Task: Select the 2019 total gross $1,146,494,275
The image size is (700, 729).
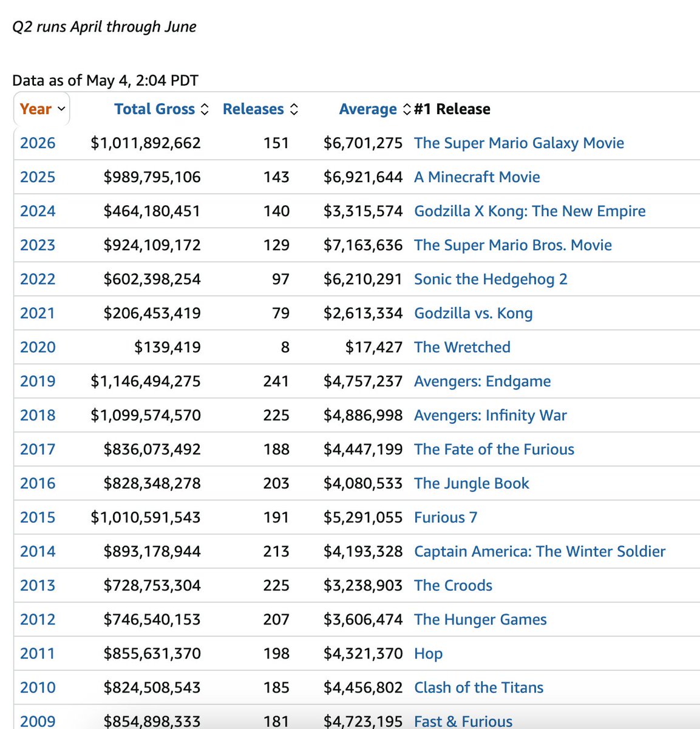Action: [x=146, y=382]
